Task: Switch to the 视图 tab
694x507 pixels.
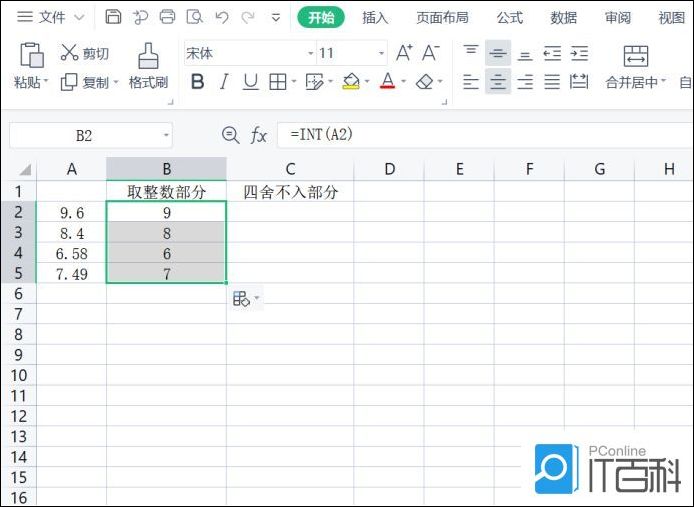Action: 671,18
